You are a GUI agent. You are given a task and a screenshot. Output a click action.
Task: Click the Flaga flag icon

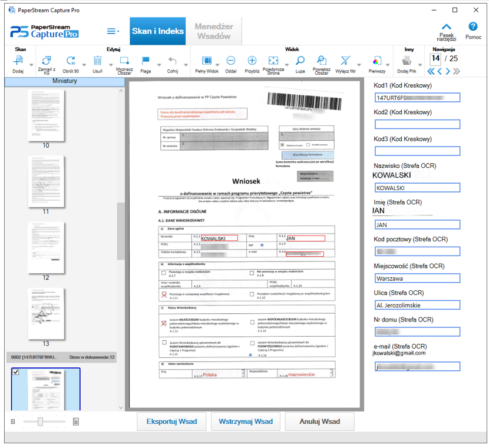point(146,61)
